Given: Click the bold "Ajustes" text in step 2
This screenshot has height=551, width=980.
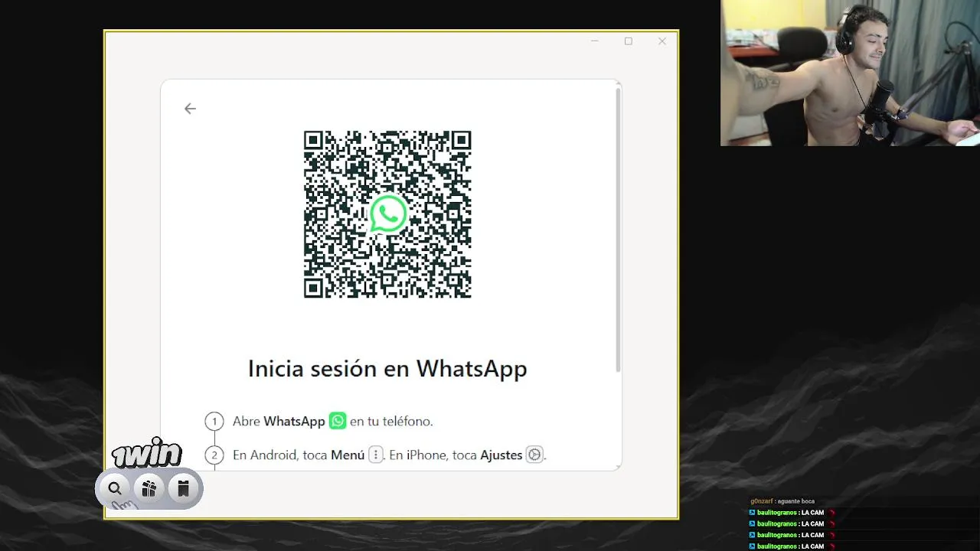Looking at the screenshot, I should coord(501,455).
